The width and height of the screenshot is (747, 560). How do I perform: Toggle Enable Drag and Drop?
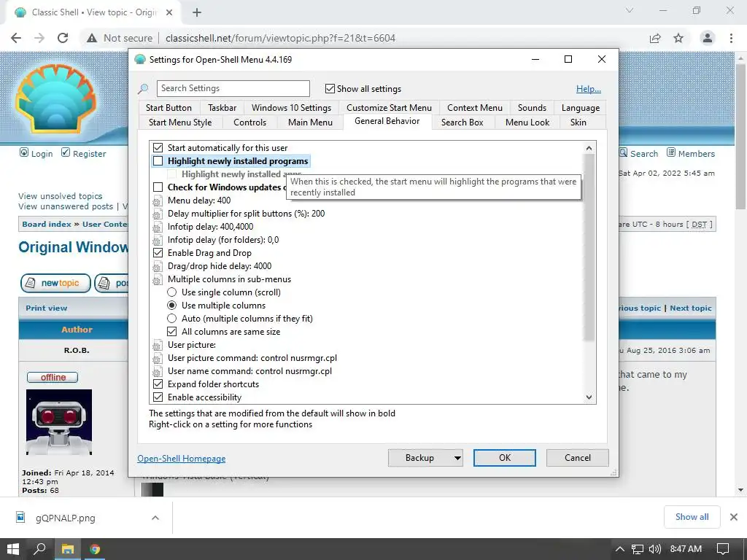(158, 253)
